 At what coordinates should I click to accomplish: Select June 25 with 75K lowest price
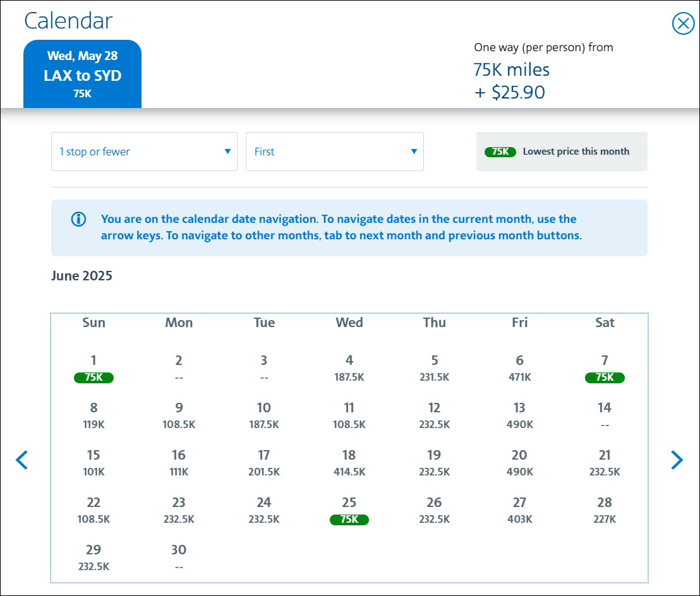[349, 510]
